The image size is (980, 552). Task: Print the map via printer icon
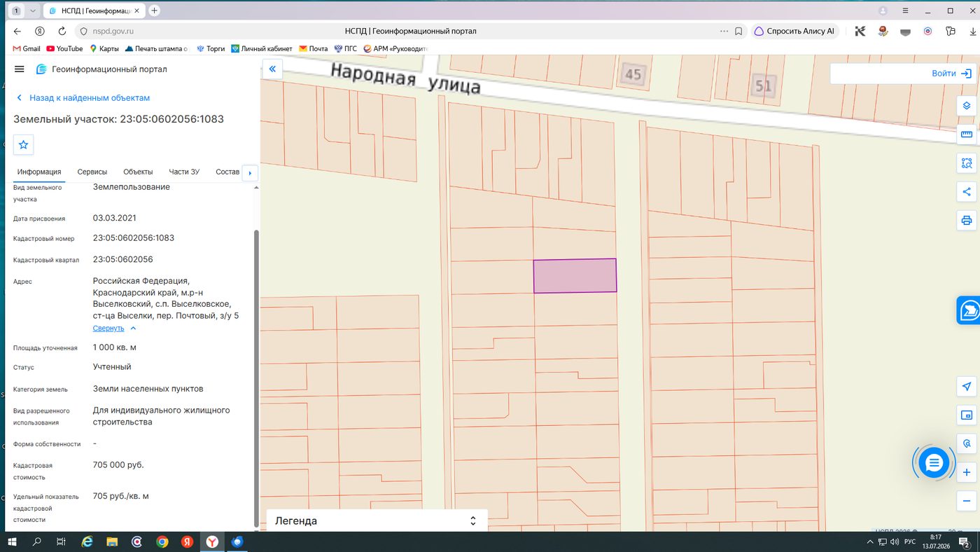click(x=967, y=221)
